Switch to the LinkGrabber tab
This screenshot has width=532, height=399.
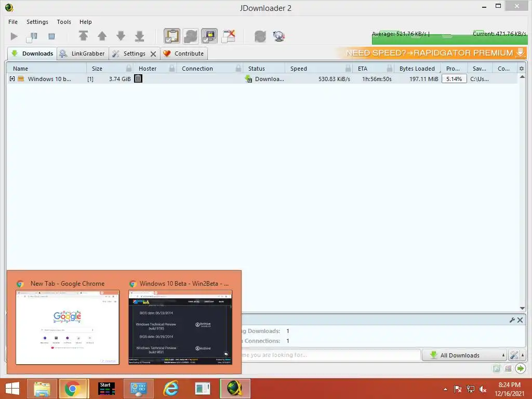[x=83, y=54]
